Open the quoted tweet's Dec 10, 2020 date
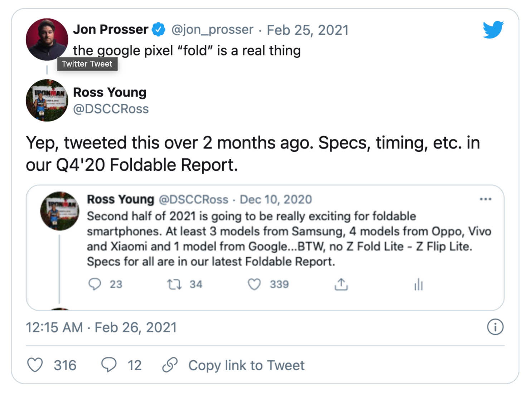This screenshot has width=532, height=395. [x=276, y=199]
